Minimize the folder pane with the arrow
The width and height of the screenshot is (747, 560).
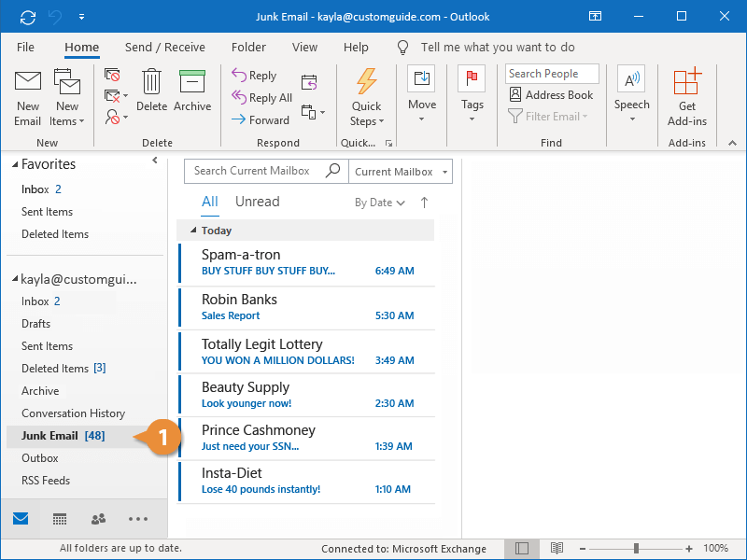(x=155, y=161)
